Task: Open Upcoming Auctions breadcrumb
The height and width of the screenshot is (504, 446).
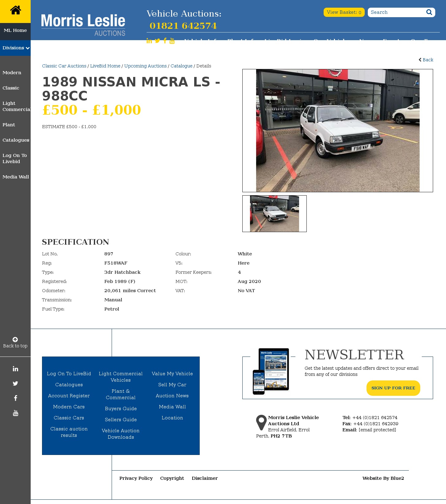Action: coord(145,66)
